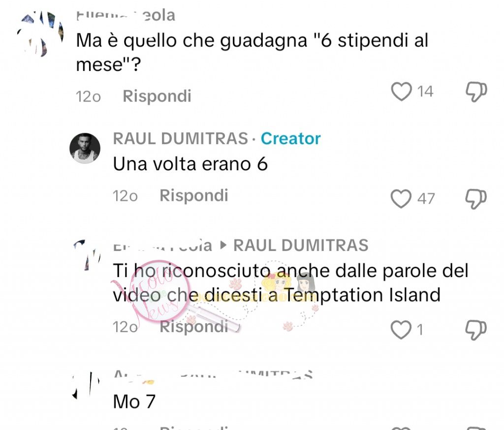The width and height of the screenshot is (504, 430).
Task: Open the mentioned RAUL DUMITRAS reply target
Action: (x=301, y=246)
